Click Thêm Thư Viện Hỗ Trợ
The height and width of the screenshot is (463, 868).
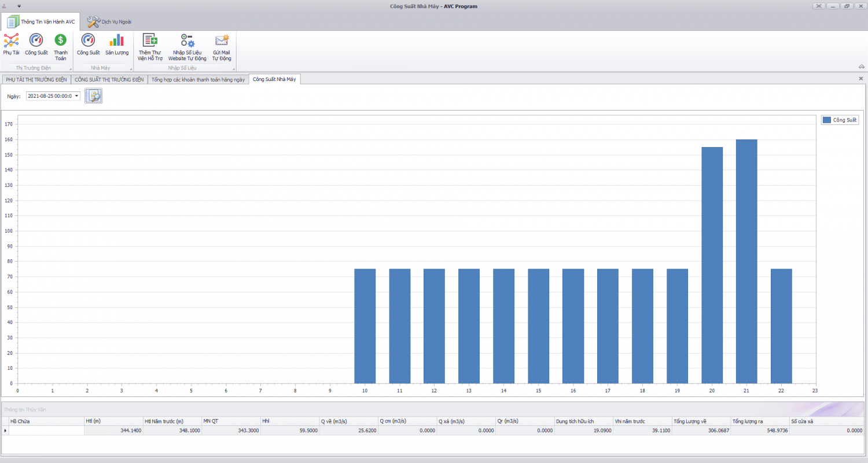coord(150,47)
